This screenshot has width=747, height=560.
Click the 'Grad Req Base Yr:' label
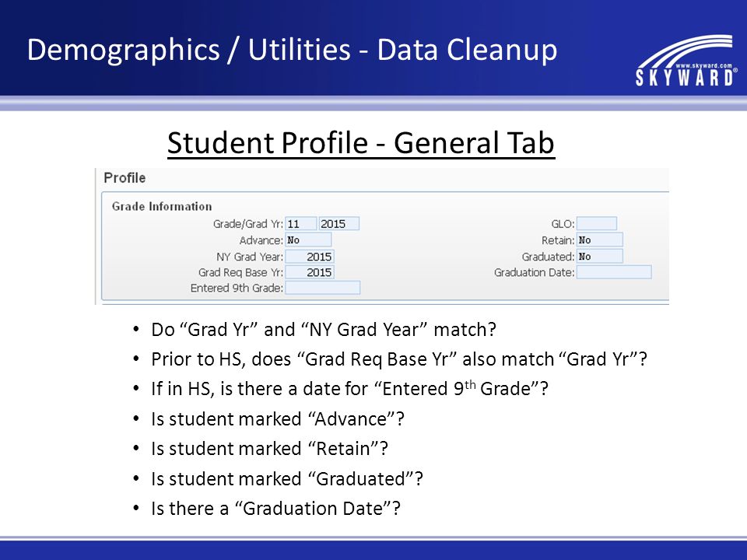(240, 272)
